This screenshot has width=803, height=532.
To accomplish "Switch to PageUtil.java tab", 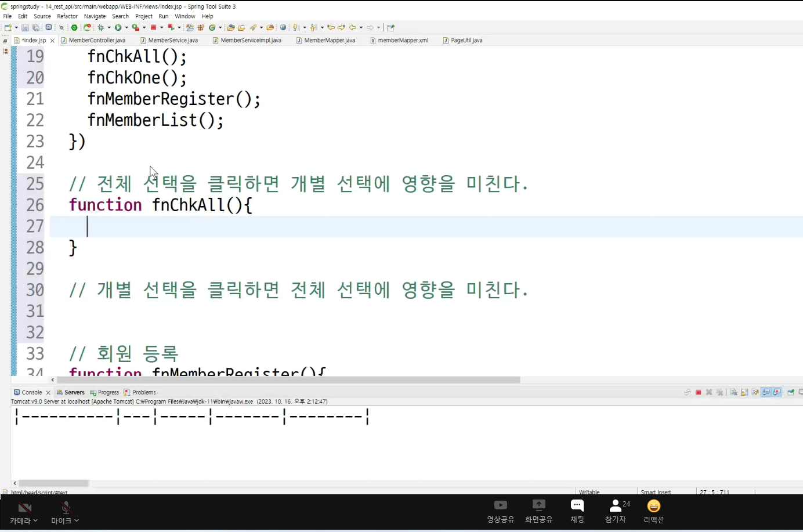I will (462, 40).
